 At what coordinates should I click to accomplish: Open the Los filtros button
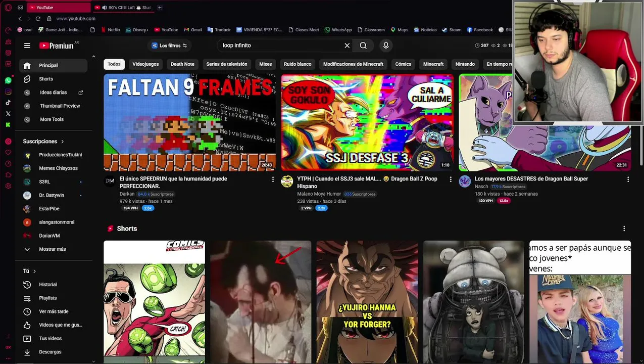tap(170, 45)
